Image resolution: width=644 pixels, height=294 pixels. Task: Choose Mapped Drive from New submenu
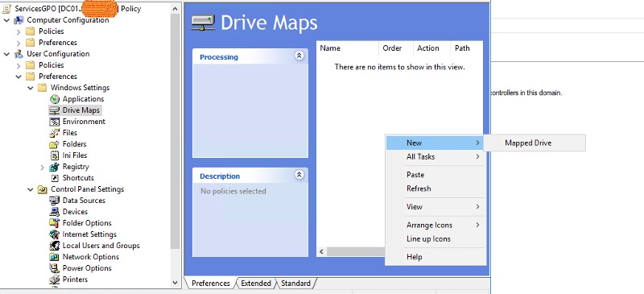click(535, 143)
